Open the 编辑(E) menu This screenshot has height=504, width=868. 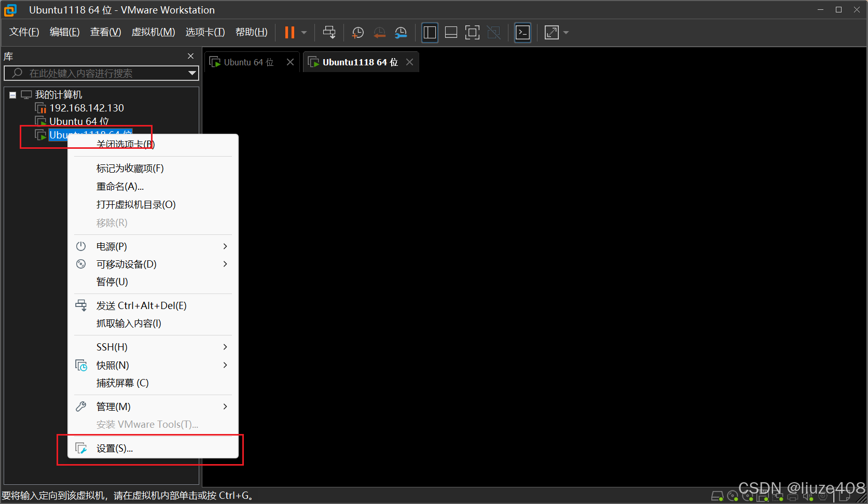tap(65, 32)
